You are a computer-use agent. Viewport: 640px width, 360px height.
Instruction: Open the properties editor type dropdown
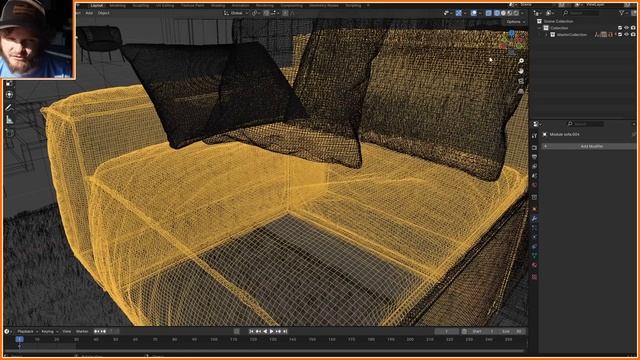537,124
